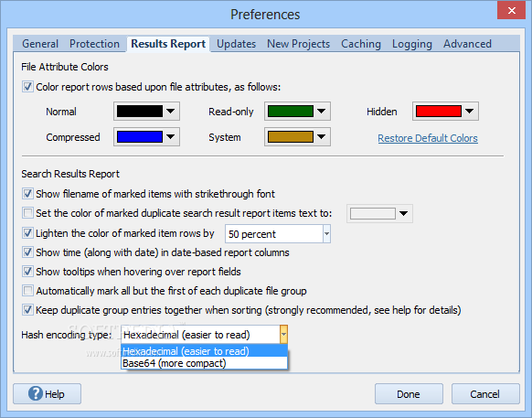The width and height of the screenshot is (532, 418).
Task: Expand the Compressed color dropdown arrow
Action: (x=171, y=137)
